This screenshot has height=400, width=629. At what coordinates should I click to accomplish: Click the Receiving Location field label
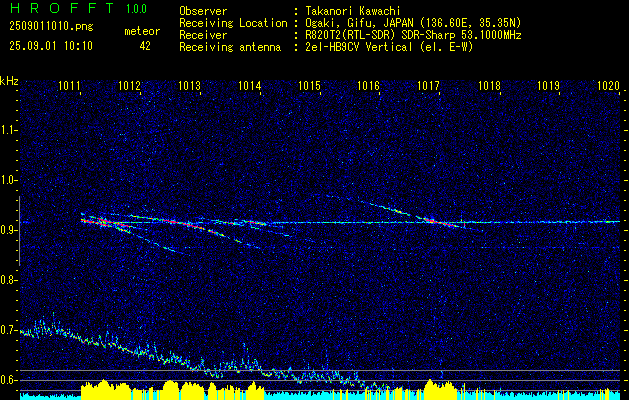[x=233, y=23]
